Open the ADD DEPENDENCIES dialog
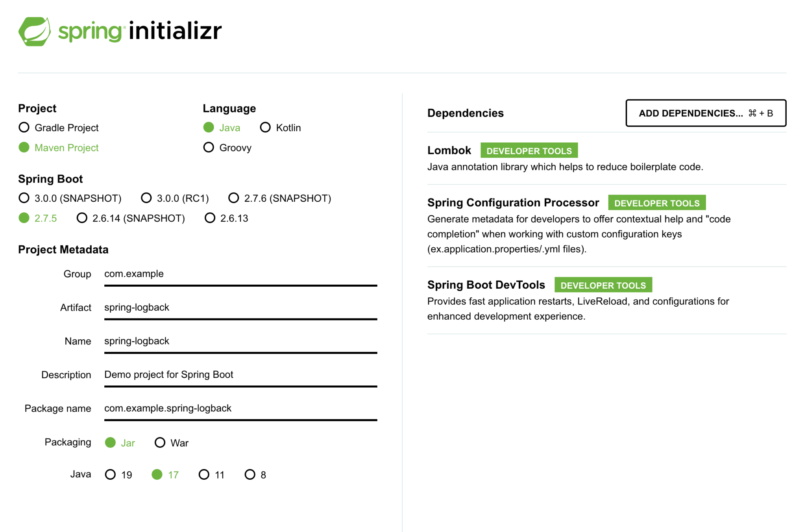This screenshot has height=532, width=806. pyautogui.click(x=706, y=113)
